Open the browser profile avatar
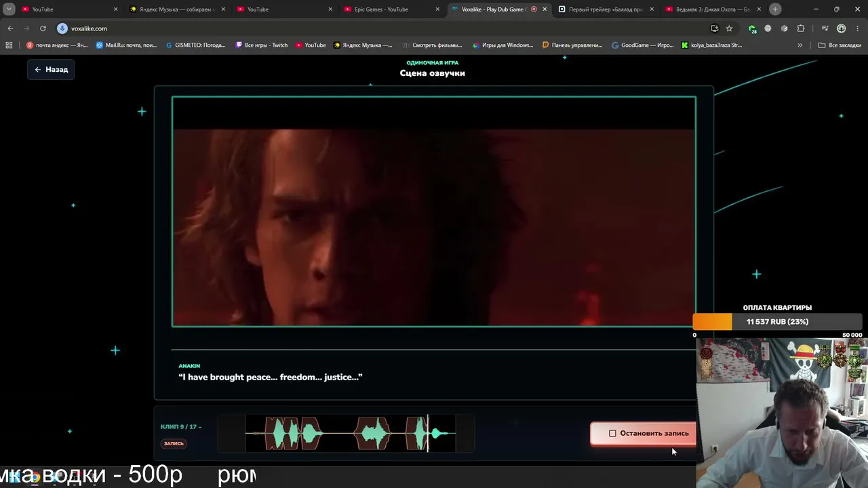 [841, 28]
